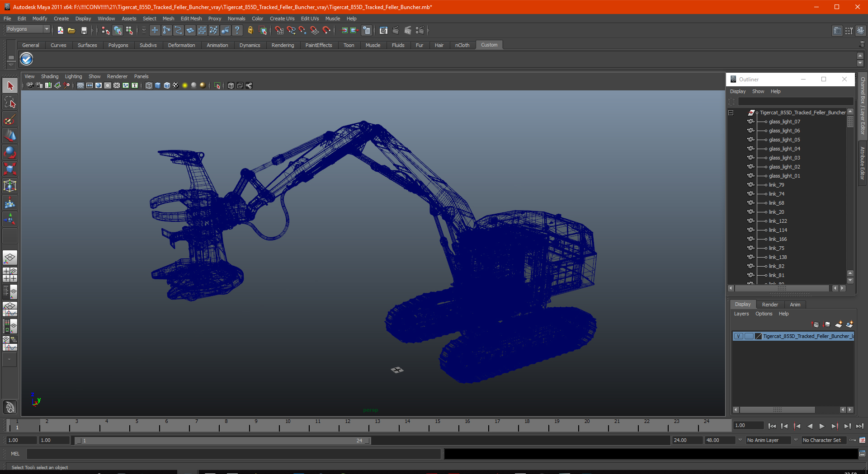868x474 pixels.
Task: Click play forwards button
Action: point(822,426)
